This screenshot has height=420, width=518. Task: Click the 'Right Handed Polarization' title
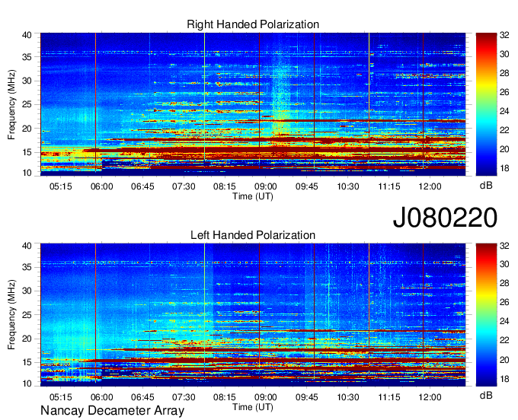point(253,24)
